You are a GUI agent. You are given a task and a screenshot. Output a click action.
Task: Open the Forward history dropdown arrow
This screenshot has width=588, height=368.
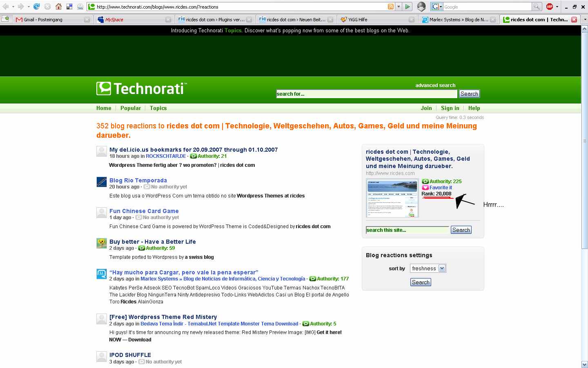point(29,7)
